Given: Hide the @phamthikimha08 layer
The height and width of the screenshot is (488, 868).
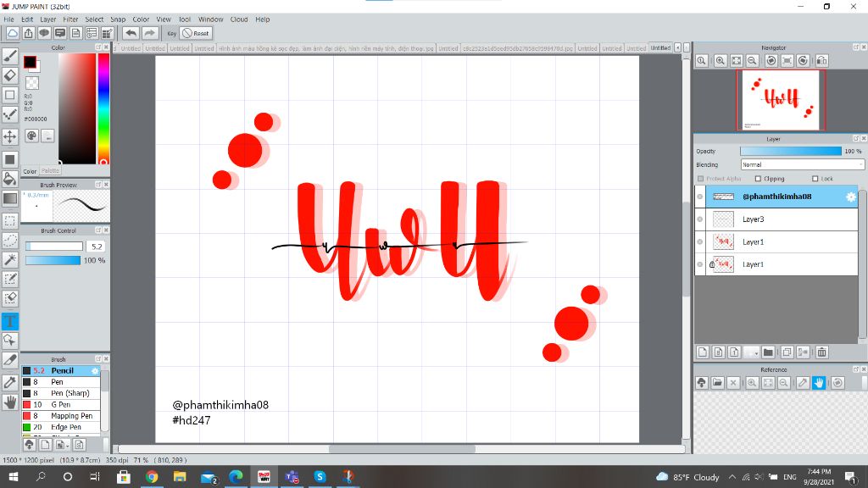Looking at the screenshot, I should (700, 197).
